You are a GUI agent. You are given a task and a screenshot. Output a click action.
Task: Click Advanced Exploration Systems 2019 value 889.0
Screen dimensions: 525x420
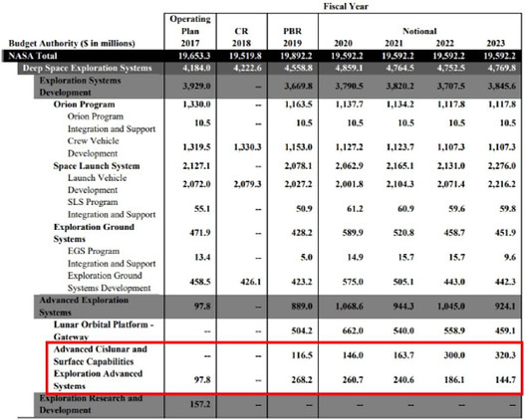pyautogui.click(x=302, y=307)
